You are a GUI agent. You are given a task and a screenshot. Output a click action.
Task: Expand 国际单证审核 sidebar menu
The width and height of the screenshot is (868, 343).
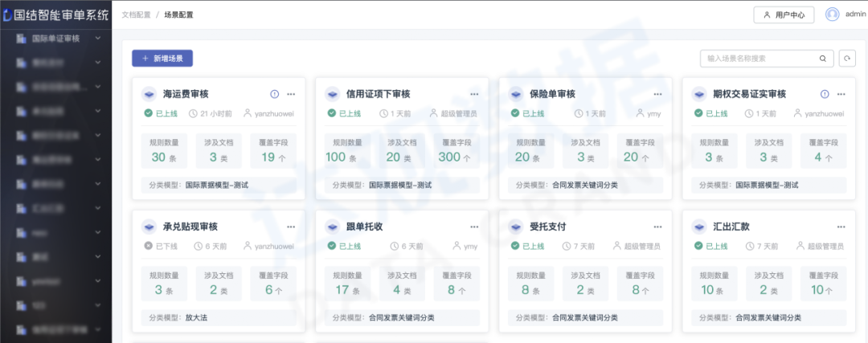click(x=97, y=39)
